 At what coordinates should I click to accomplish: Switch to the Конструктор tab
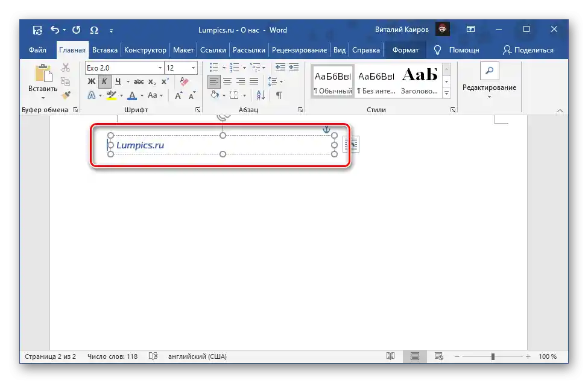coord(145,50)
